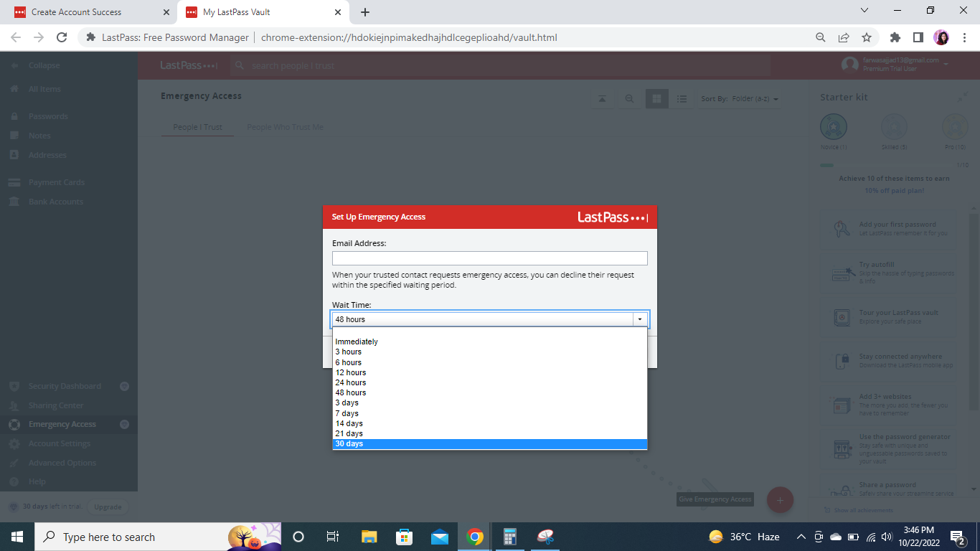
Task: Select '3 days' wait time option
Action: point(489,402)
